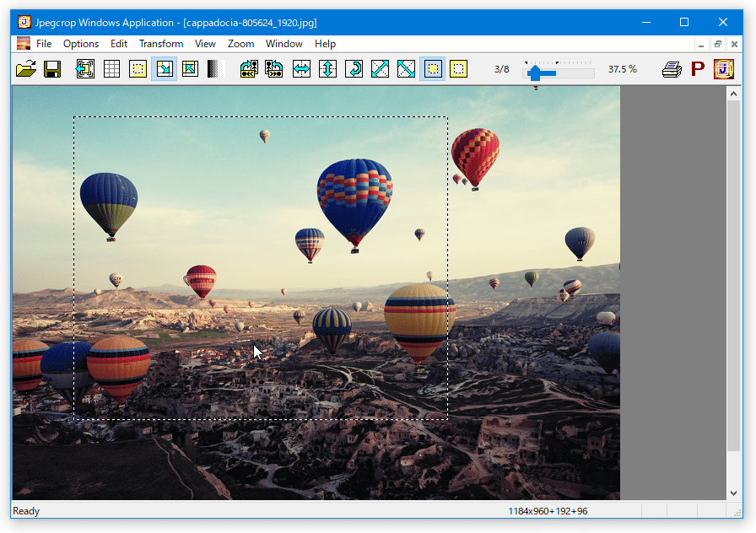Flip the image horizontally
The width and height of the screenshot is (756, 533).
[301, 69]
